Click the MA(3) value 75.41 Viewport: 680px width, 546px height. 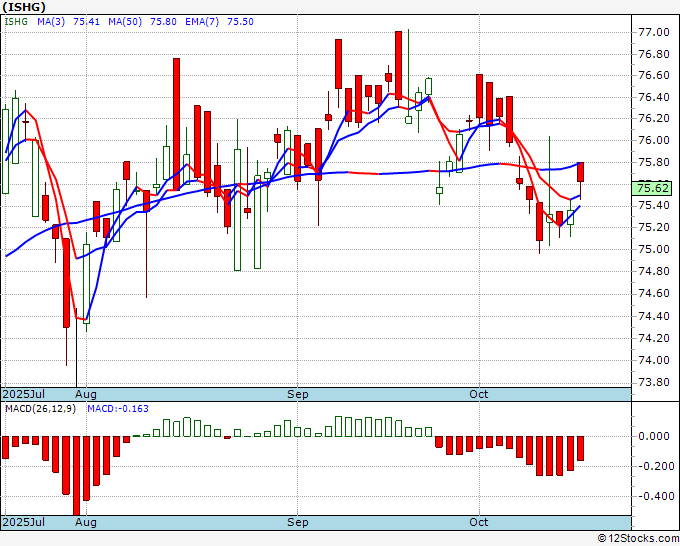pos(86,22)
